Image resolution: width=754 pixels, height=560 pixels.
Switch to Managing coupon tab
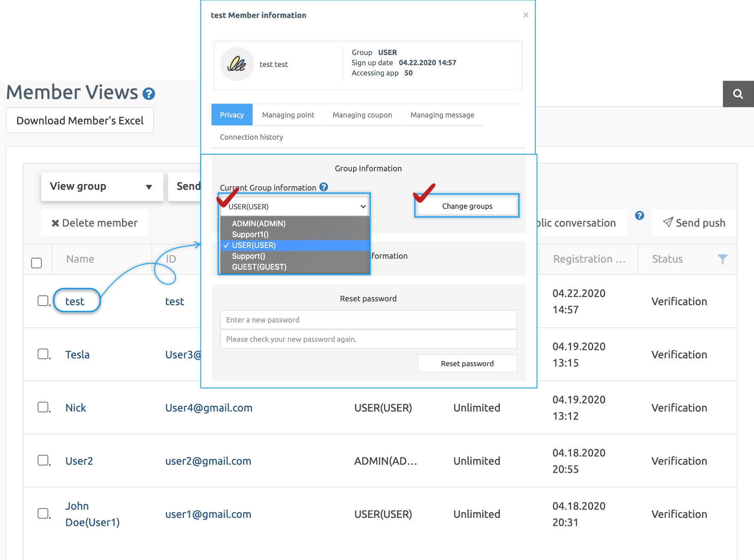click(x=362, y=115)
